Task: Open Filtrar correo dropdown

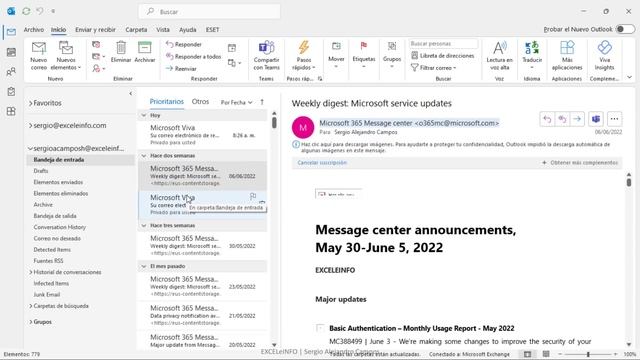Action: 433,68
